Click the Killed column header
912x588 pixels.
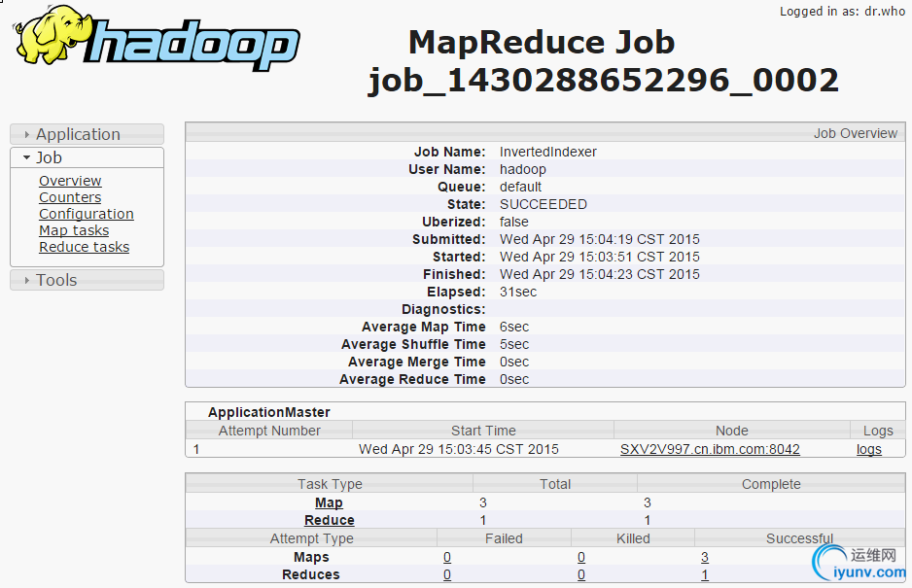click(x=633, y=538)
